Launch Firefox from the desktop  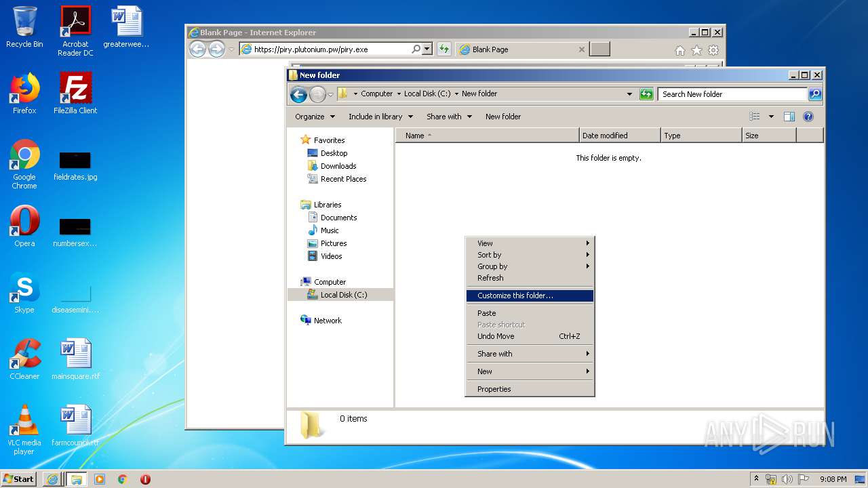pyautogui.click(x=24, y=94)
